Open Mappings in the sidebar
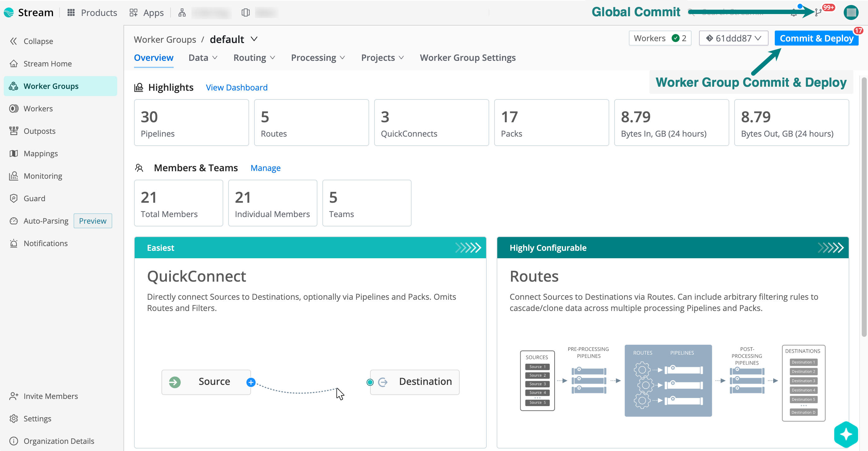 point(34,153)
